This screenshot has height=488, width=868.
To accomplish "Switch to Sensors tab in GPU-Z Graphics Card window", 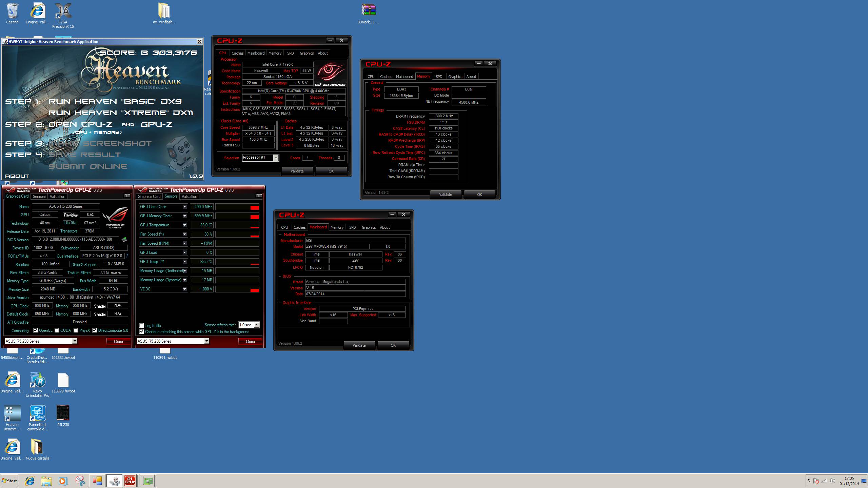I will coord(39,197).
